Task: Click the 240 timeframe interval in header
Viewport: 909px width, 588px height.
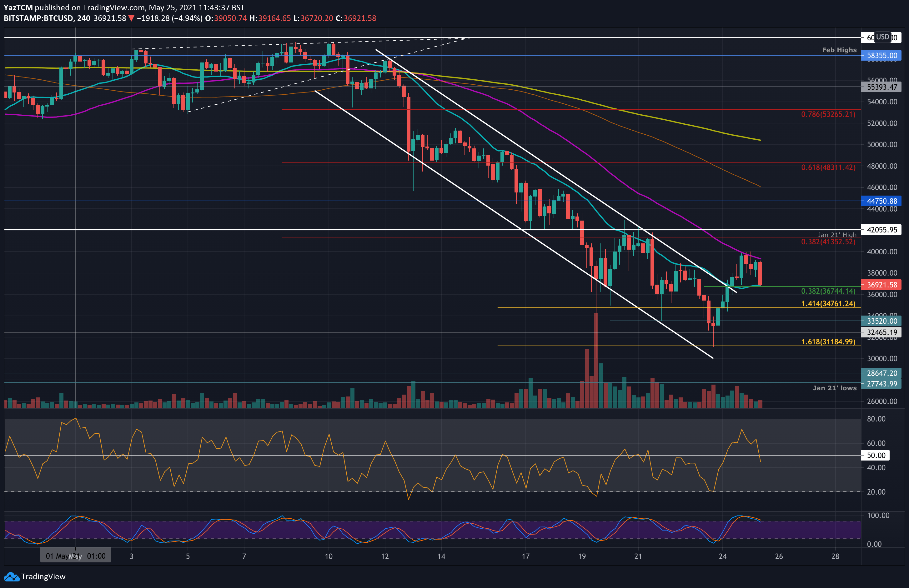Action: pyautogui.click(x=84, y=18)
